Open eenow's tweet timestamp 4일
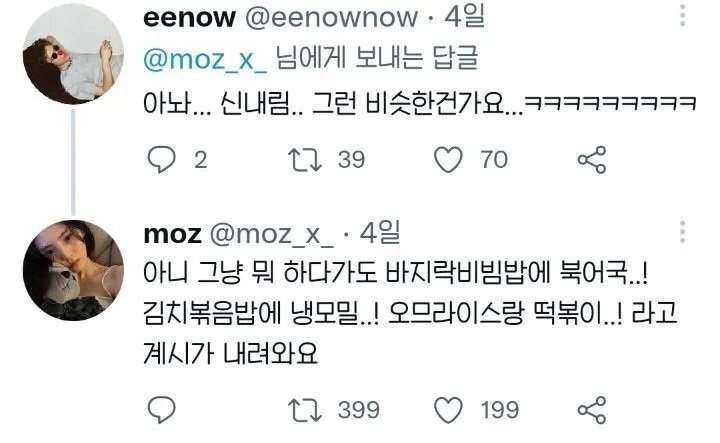720x443 pixels. pyautogui.click(x=464, y=17)
